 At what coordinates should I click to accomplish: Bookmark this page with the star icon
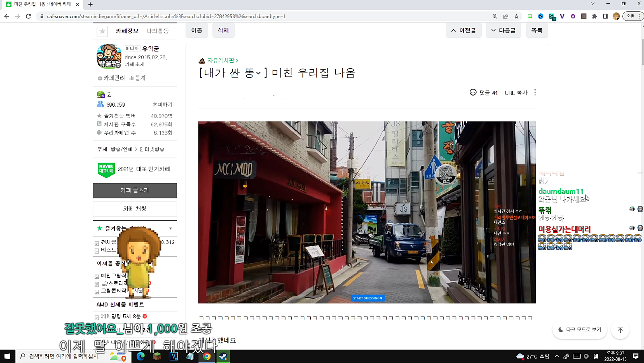(x=516, y=16)
